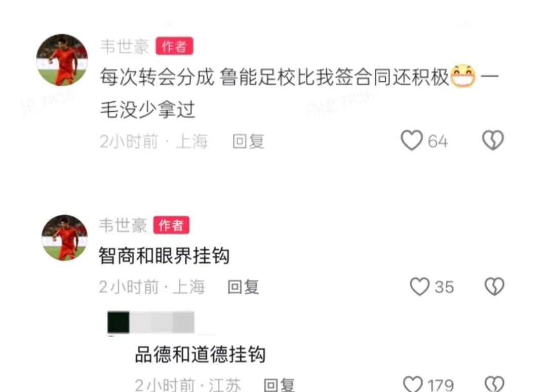This screenshot has width=547, height=392.
Task: Like the comment with 64 likes
Action: coord(412,141)
